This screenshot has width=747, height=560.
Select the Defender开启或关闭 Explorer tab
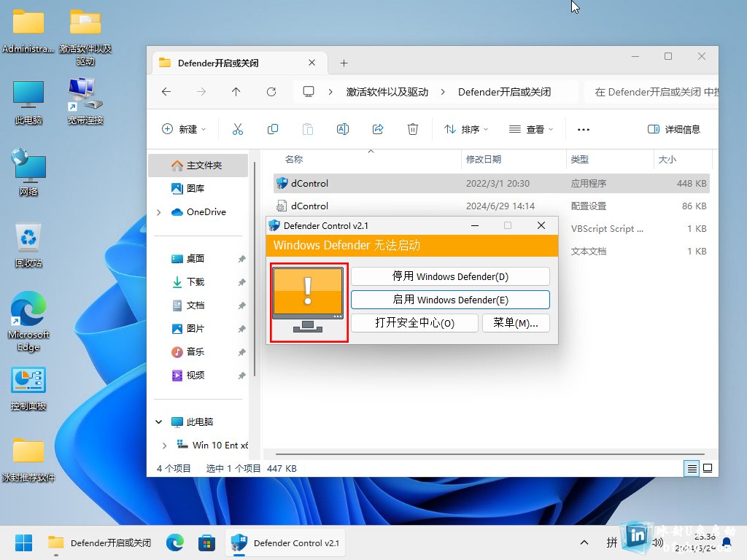[239, 63]
